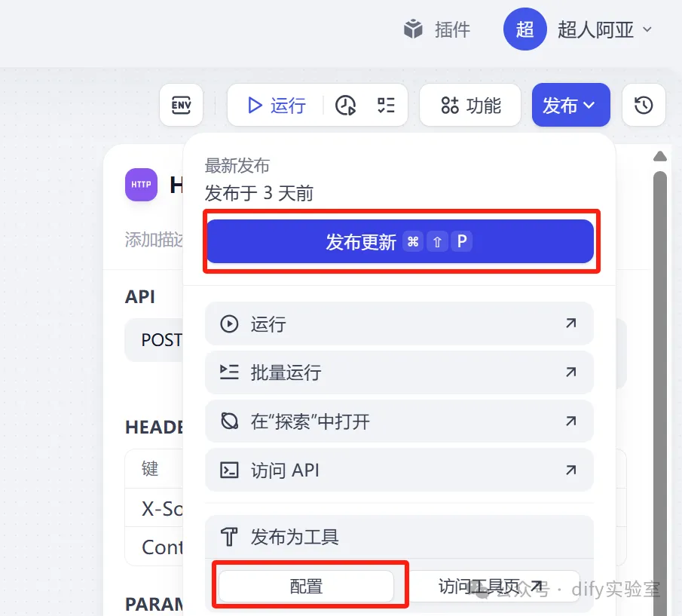Click the 运行 run button in toolbar
The width and height of the screenshot is (682, 616).
(277, 106)
